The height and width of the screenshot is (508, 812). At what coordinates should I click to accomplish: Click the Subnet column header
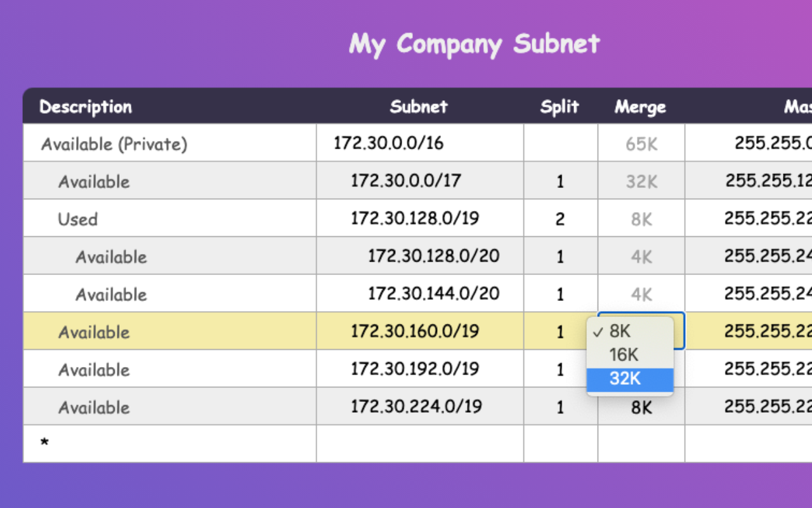(x=419, y=106)
